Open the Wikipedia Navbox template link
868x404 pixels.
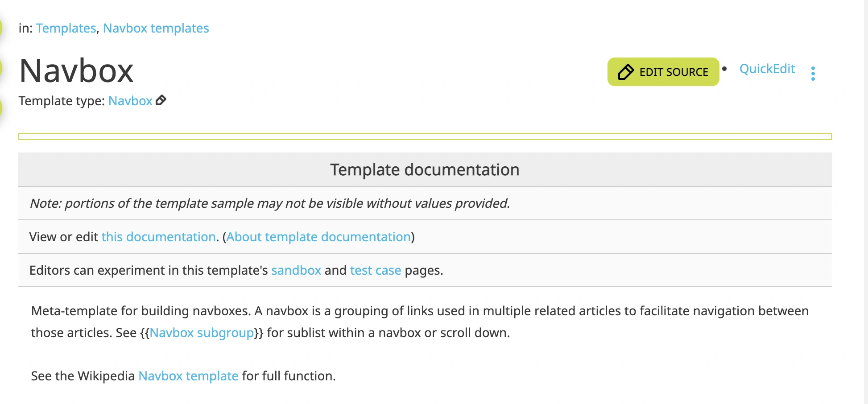pos(188,376)
